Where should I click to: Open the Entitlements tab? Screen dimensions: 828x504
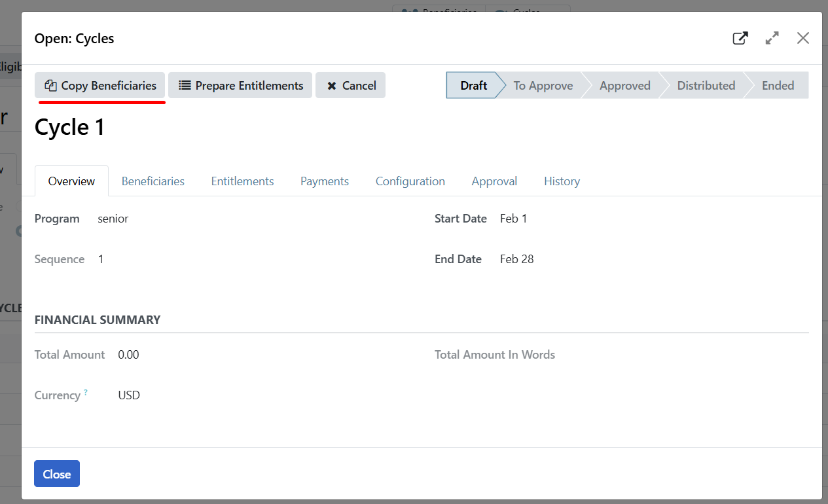coord(242,181)
